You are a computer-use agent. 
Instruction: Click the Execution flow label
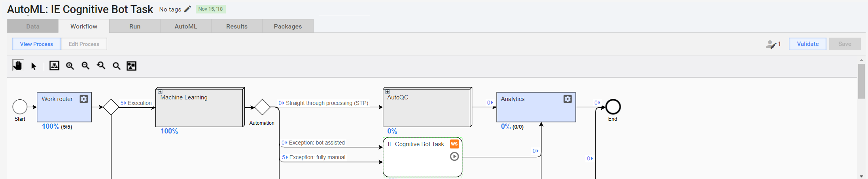pyautogui.click(x=140, y=103)
